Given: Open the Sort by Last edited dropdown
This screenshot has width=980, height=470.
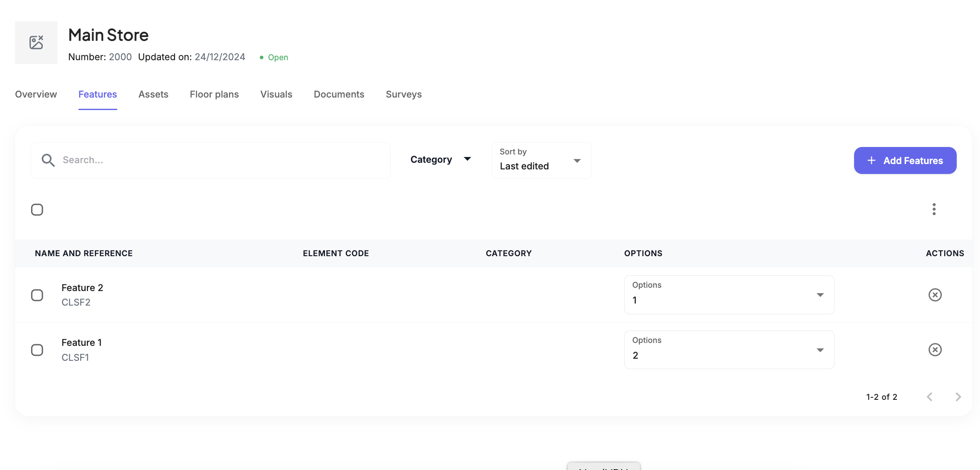Looking at the screenshot, I should tap(541, 161).
